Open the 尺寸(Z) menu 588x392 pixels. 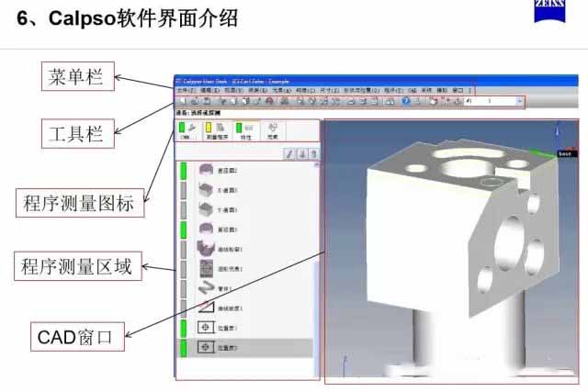coord(329,90)
